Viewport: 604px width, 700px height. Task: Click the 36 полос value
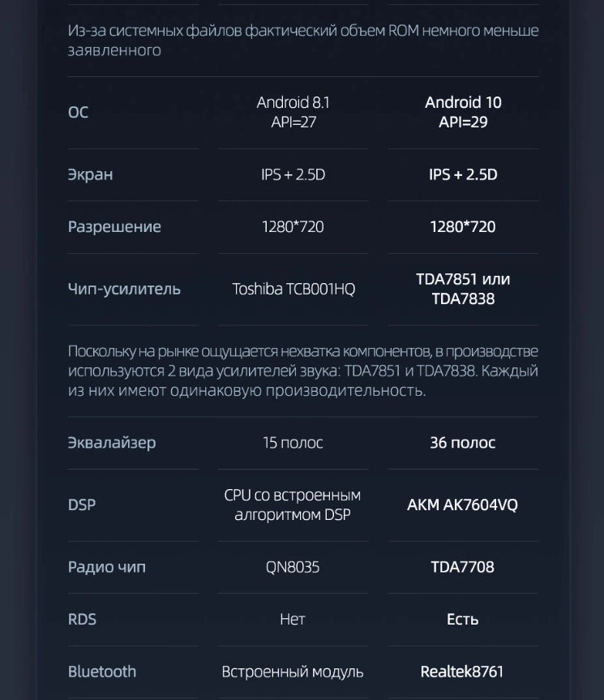(462, 443)
